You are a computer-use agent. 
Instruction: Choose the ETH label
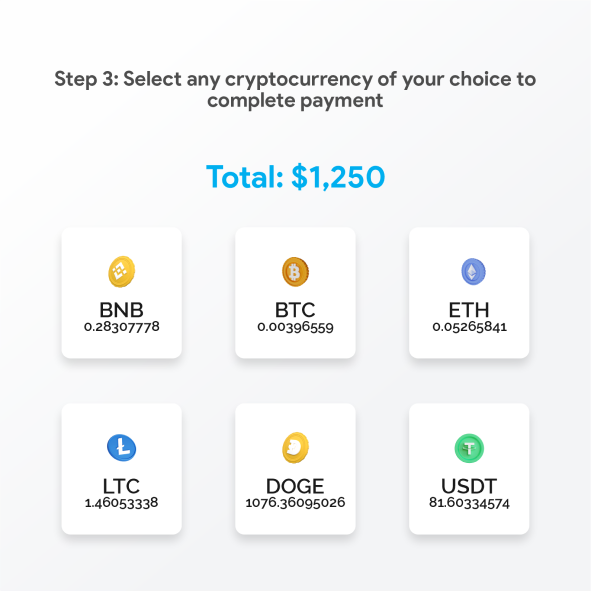pos(469,310)
